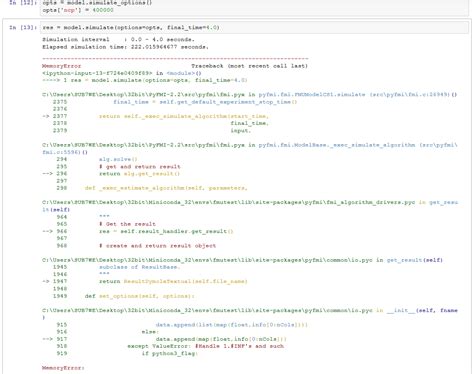474x374 pixels.
Task: Click line 918 'except ValueError: #Handle 1.#INF's and such'
Action: coord(170,346)
